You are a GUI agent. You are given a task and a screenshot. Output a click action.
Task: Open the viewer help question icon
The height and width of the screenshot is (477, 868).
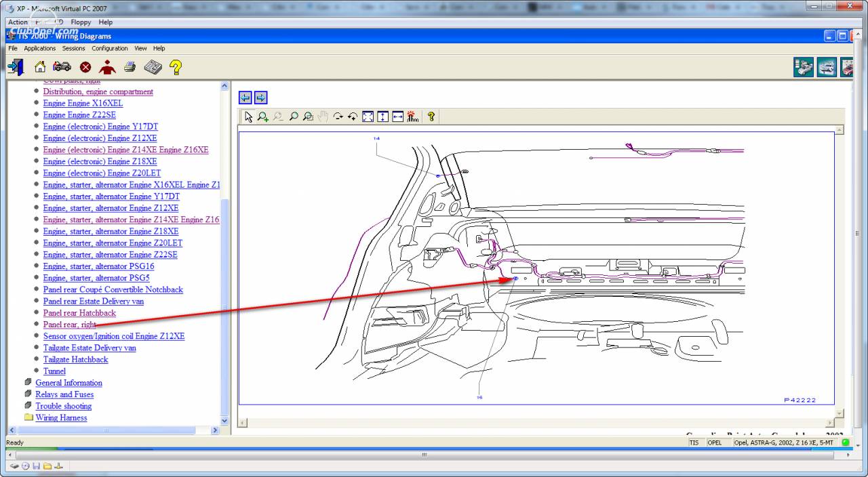click(x=431, y=117)
